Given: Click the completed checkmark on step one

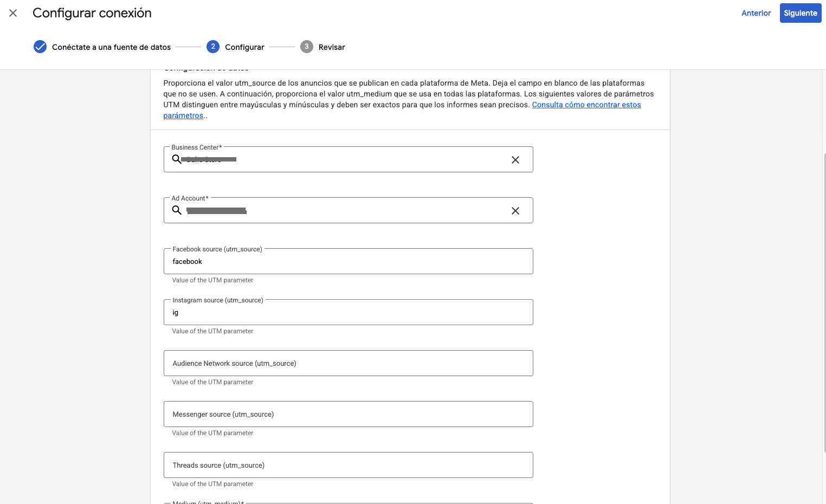Looking at the screenshot, I should click(x=40, y=47).
